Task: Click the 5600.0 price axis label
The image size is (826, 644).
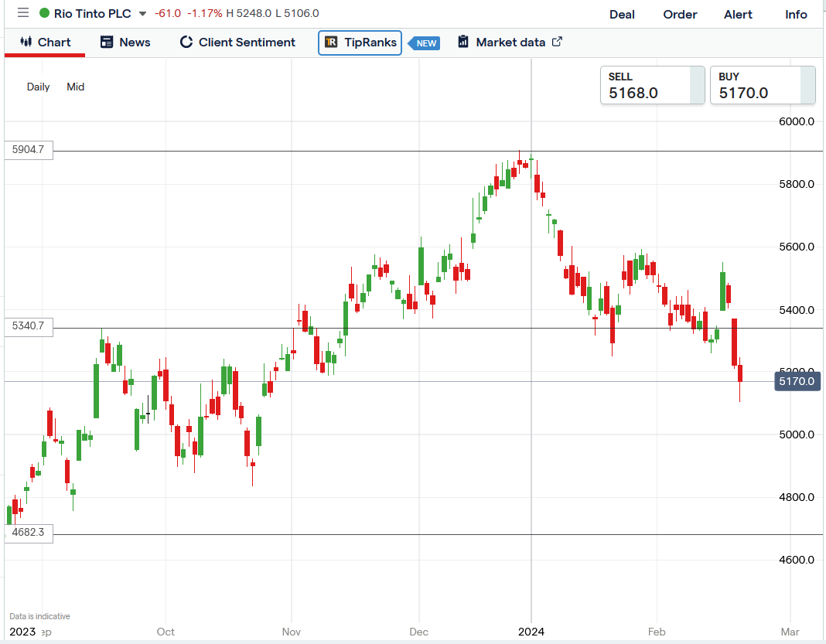Action: [x=796, y=247]
